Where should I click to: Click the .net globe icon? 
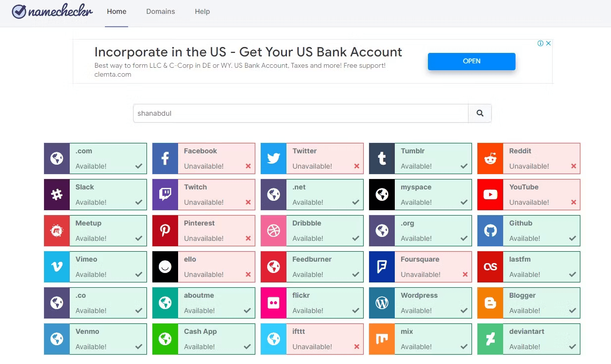click(274, 195)
